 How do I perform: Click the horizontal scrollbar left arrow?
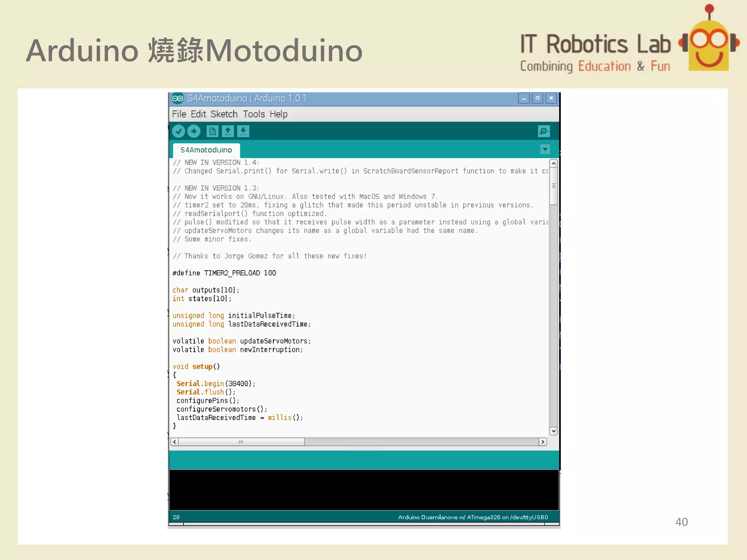tap(175, 442)
